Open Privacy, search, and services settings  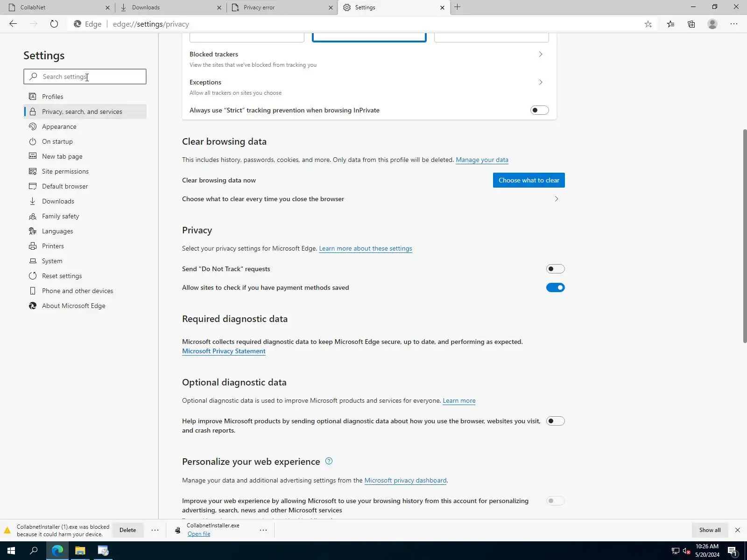tap(85, 112)
